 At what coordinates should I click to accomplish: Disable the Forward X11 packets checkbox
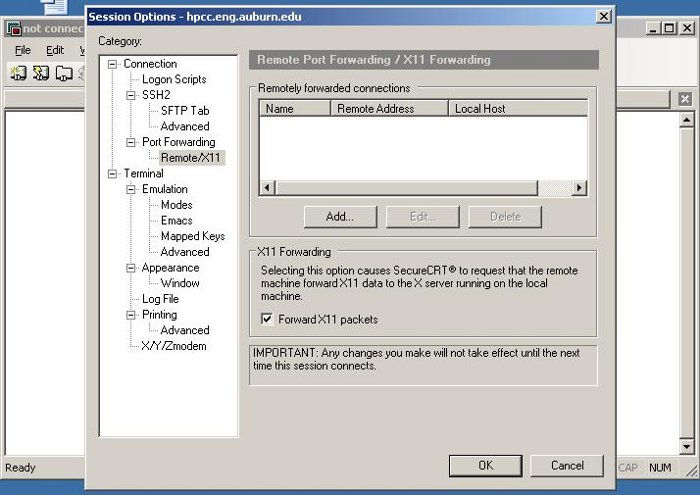[x=267, y=319]
